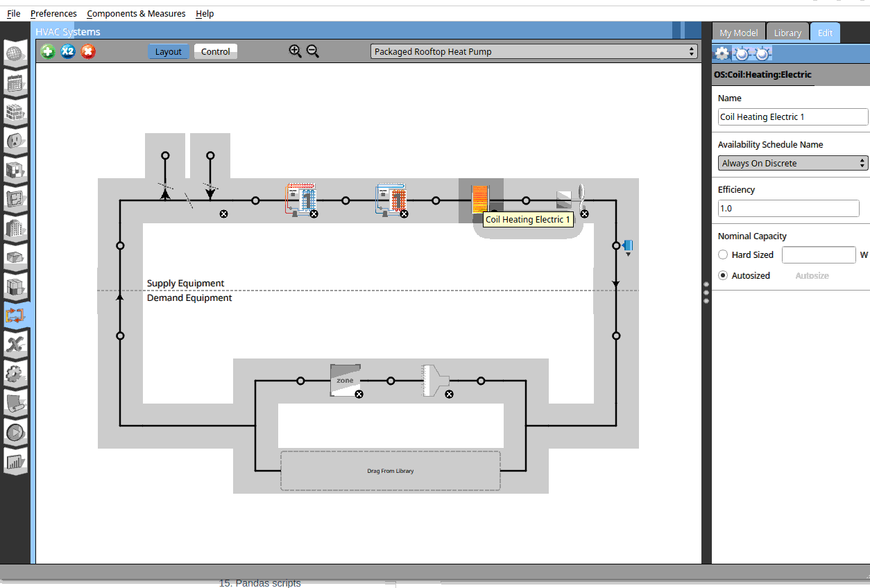Open the Schedules tab with calendar icon
Image resolution: width=870 pixels, height=588 pixels.
(15, 83)
